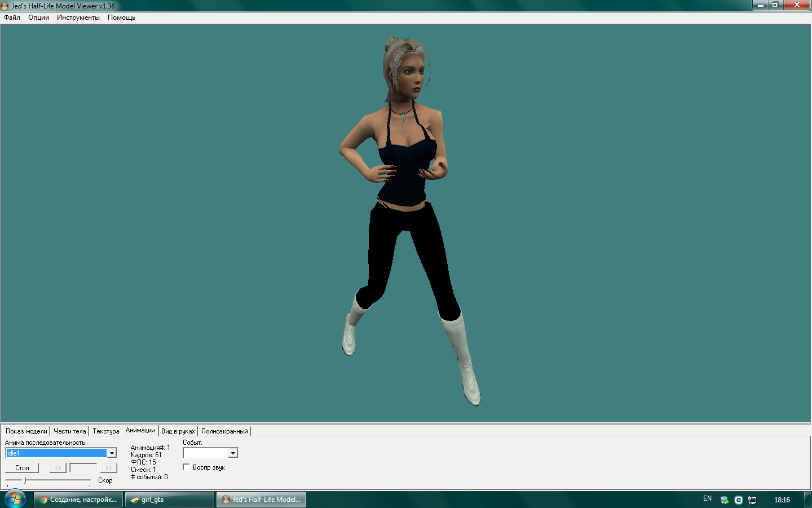Switch to the Текстура tab
Image resolution: width=812 pixels, height=508 pixels.
coord(106,431)
